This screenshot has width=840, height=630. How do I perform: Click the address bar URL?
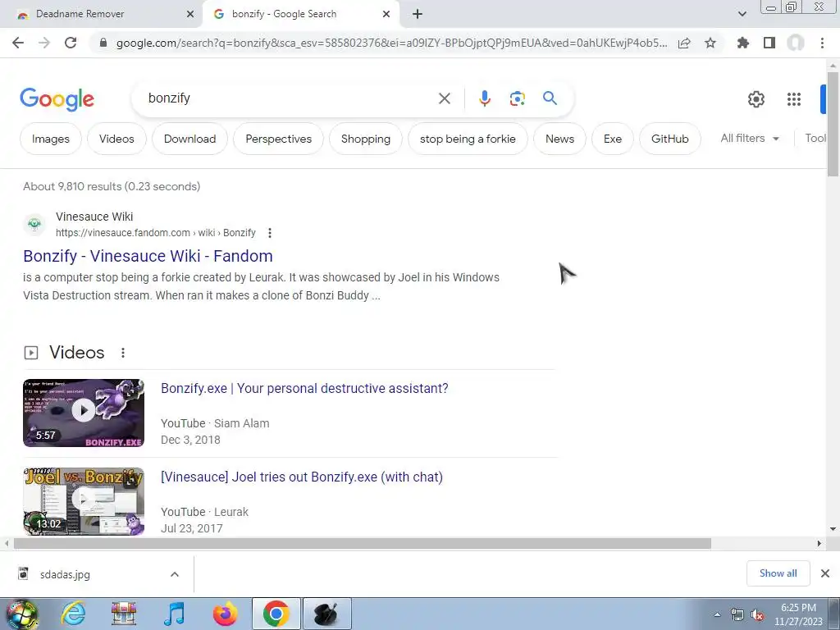point(391,43)
